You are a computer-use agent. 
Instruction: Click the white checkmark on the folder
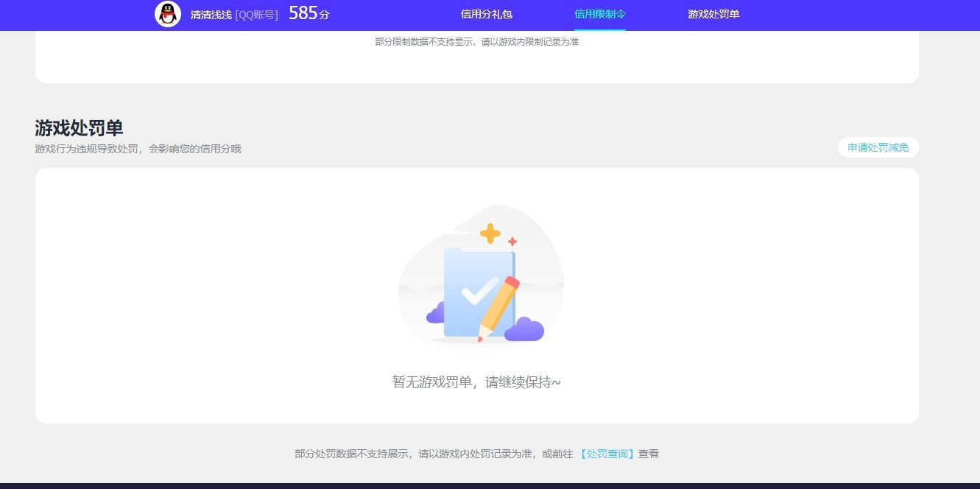[479, 291]
